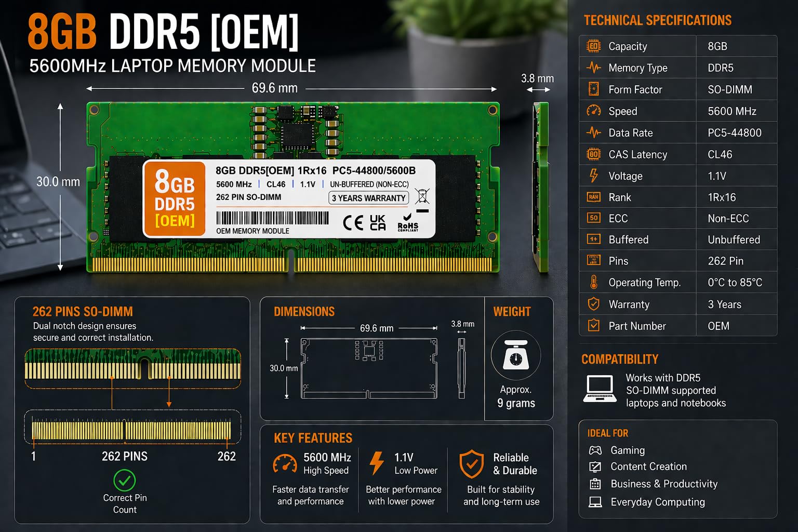This screenshot has width=798, height=532.
Task: Click the orange 8GB DDR5 [OEM] badge
Action: pyautogui.click(x=174, y=199)
